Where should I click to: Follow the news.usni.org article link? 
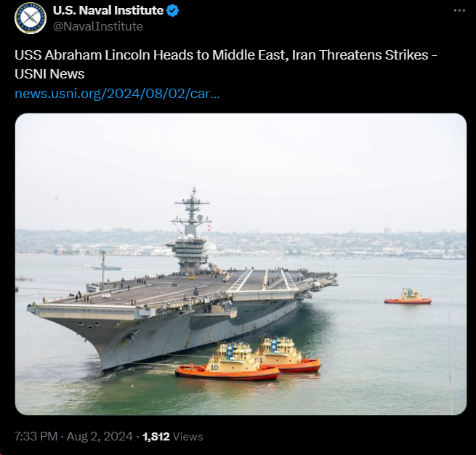click(117, 94)
